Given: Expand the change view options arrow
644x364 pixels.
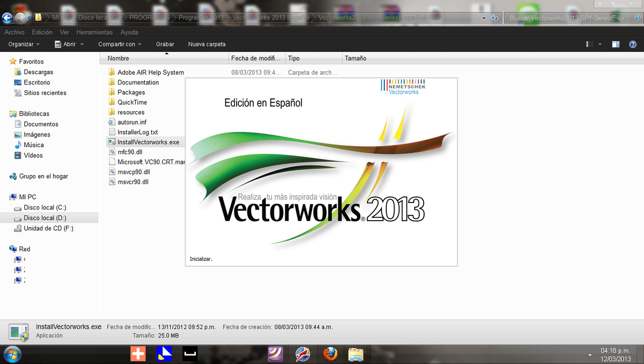Looking at the screenshot, I should pyautogui.click(x=600, y=44).
